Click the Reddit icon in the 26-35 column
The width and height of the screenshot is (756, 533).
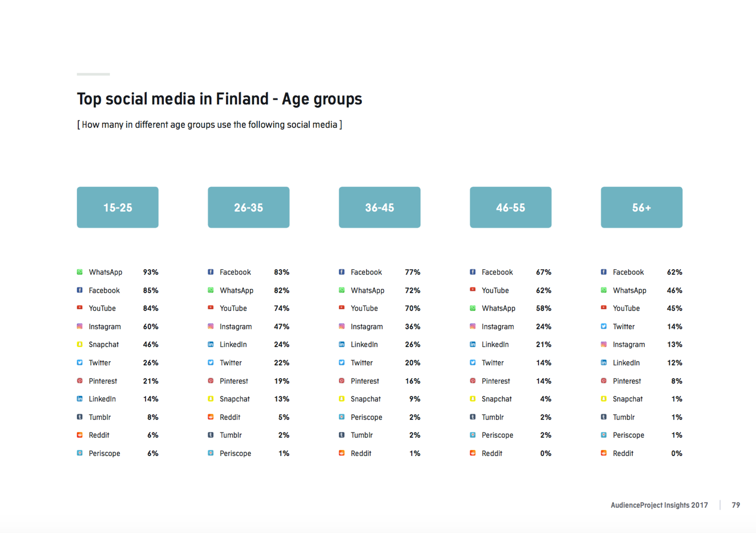pyautogui.click(x=211, y=417)
